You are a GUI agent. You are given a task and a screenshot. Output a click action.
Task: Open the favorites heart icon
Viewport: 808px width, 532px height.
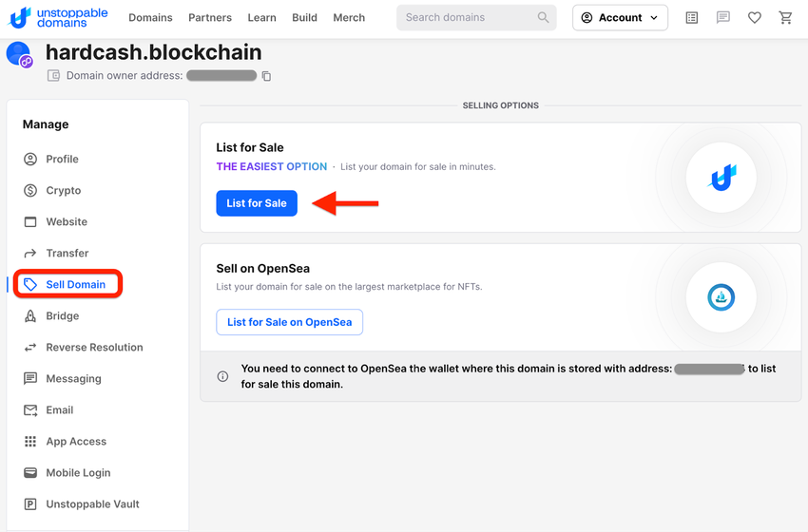(x=754, y=17)
